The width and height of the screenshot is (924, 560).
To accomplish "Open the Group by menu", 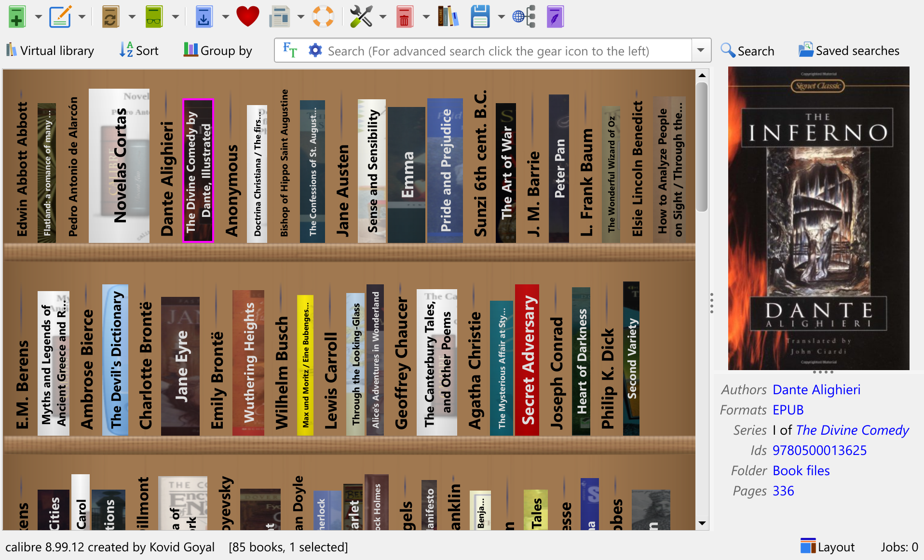I will point(218,51).
